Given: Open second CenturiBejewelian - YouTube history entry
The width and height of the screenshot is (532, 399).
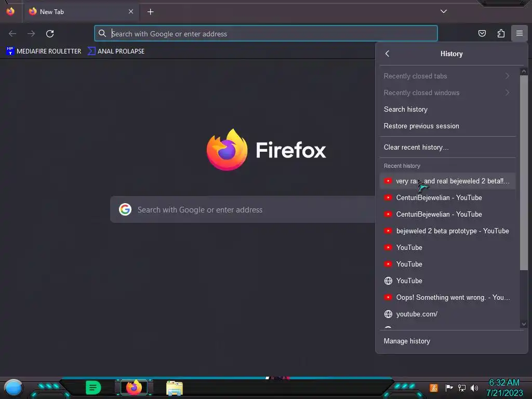Looking at the screenshot, I should pos(447,214).
